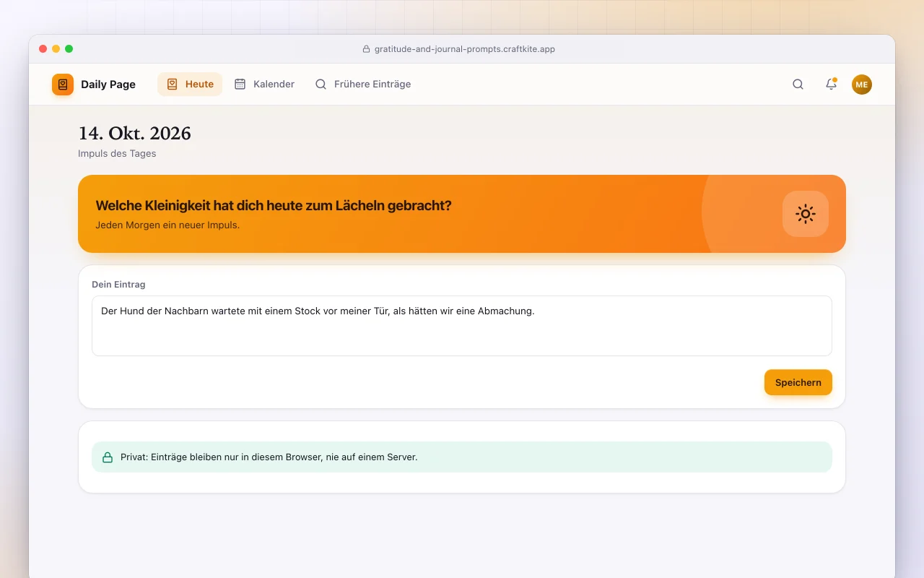Viewport: 924px width, 578px height.
Task: Click the calendar icon beside Kalender
Action: tap(240, 85)
